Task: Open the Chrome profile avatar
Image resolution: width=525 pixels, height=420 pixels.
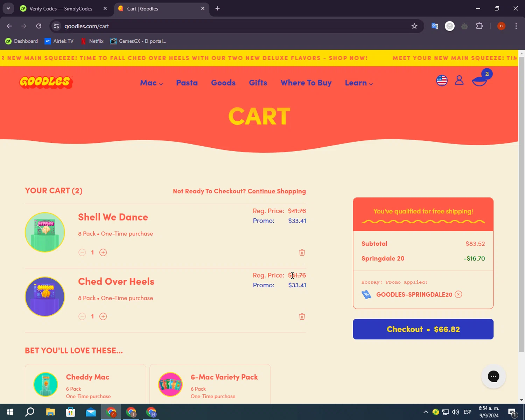Action: (501, 26)
